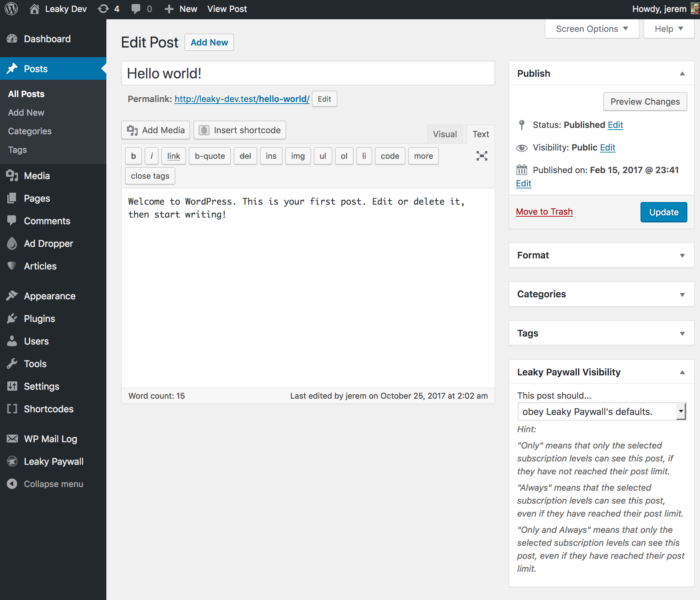Click the Insert shortcode button
The width and height of the screenshot is (700, 600).
pyautogui.click(x=240, y=130)
